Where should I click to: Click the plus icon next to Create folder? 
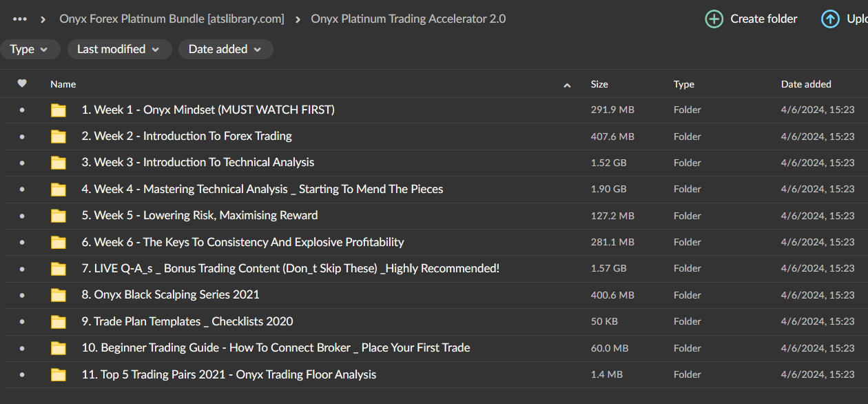point(714,19)
